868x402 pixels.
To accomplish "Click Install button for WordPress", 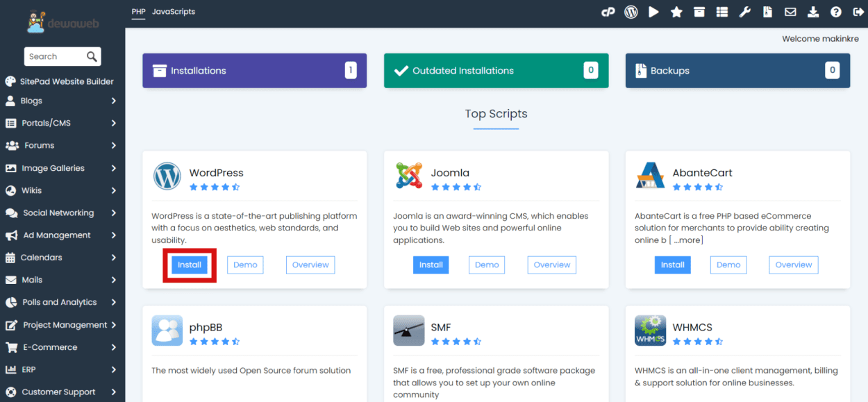I will click(190, 265).
